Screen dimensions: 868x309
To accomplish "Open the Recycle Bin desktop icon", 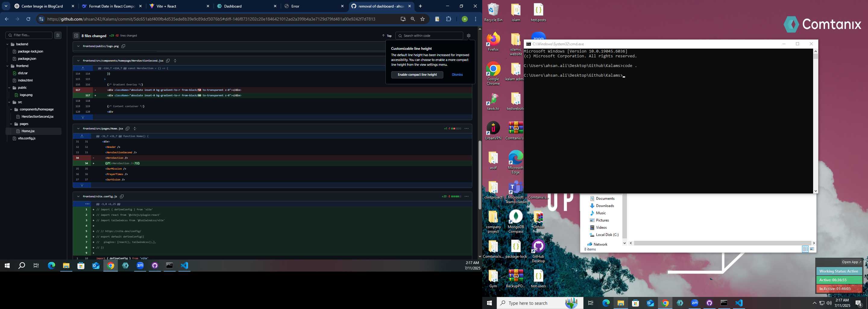I will (493, 12).
